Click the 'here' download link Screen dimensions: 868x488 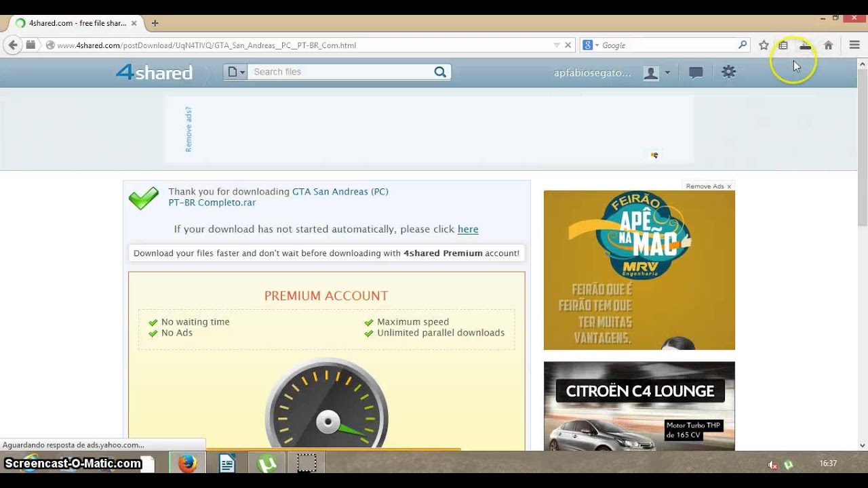[468, 229]
